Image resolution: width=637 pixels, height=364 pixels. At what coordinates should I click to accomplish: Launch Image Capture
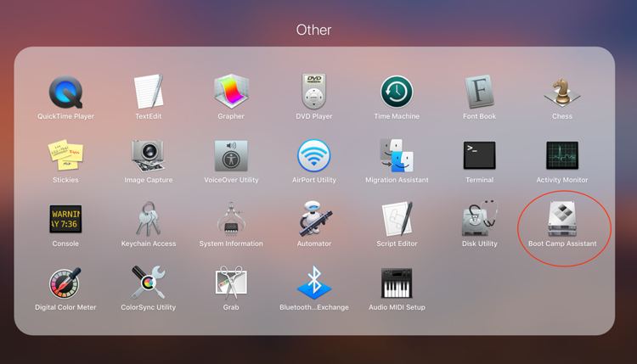point(149,155)
